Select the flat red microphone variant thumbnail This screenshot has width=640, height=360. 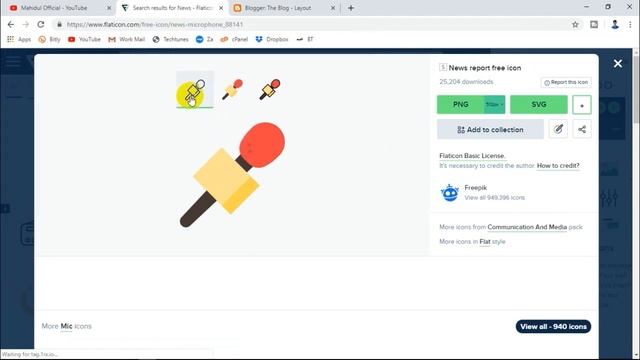coord(232,89)
